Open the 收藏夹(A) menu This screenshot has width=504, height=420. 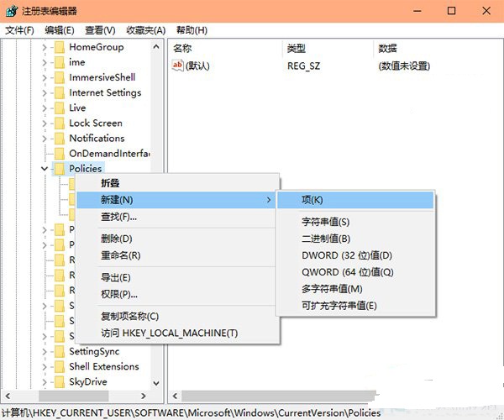(147, 30)
